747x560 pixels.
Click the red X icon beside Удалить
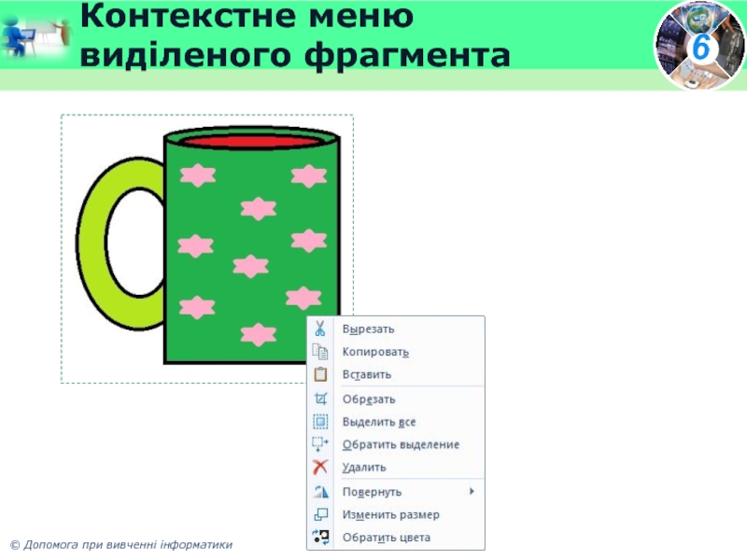(x=320, y=468)
